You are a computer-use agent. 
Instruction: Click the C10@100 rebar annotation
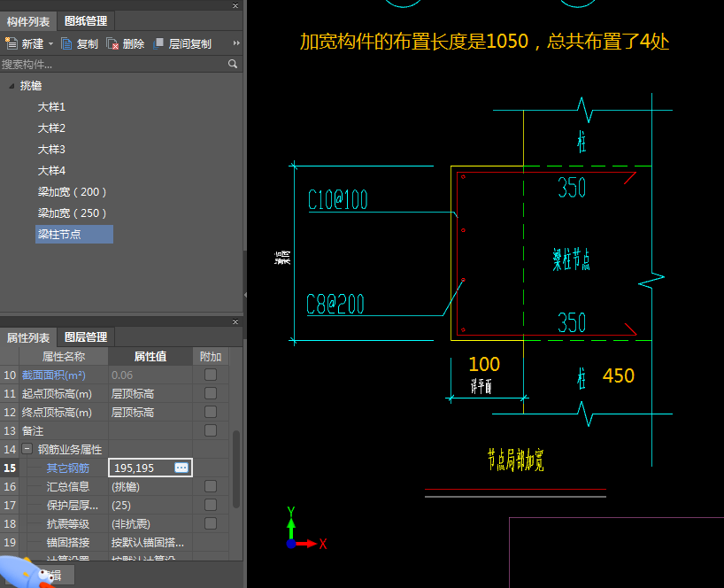click(337, 200)
